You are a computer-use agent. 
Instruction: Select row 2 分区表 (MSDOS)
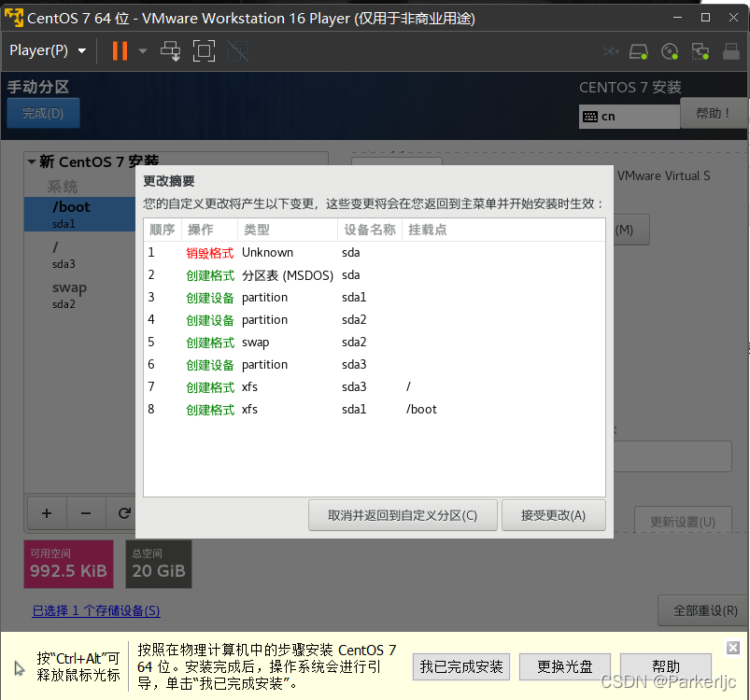[375, 275]
